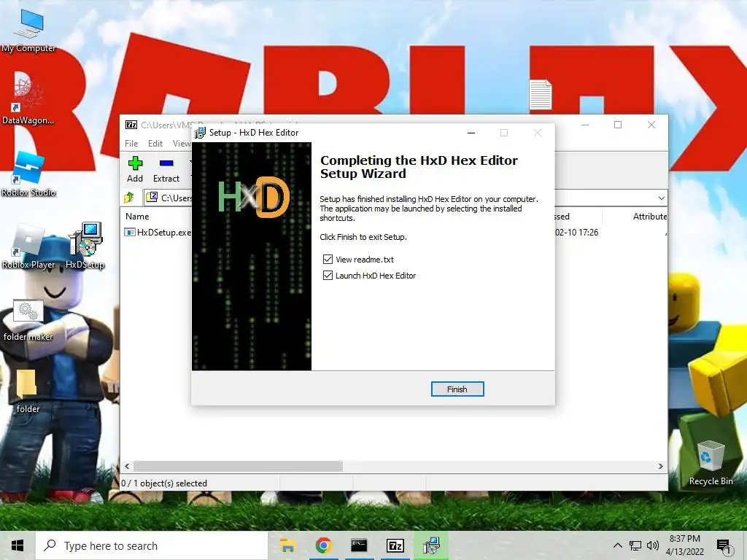Open the Edit menu in 7-Zip
The image size is (747, 560).
(155, 144)
